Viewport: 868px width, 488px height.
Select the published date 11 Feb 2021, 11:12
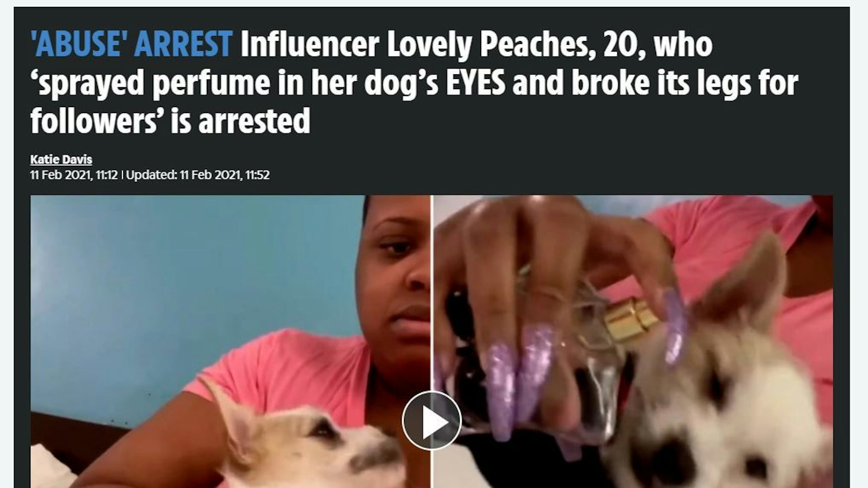tap(74, 175)
